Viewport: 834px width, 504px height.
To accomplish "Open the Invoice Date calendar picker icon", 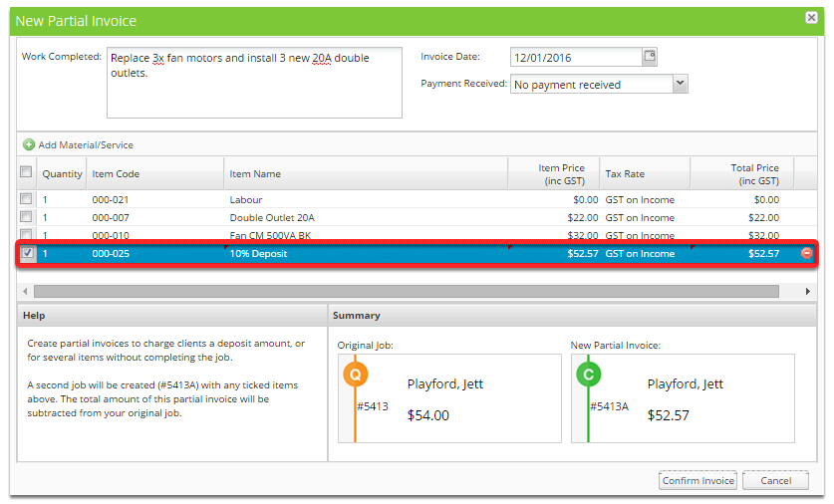I will point(650,56).
